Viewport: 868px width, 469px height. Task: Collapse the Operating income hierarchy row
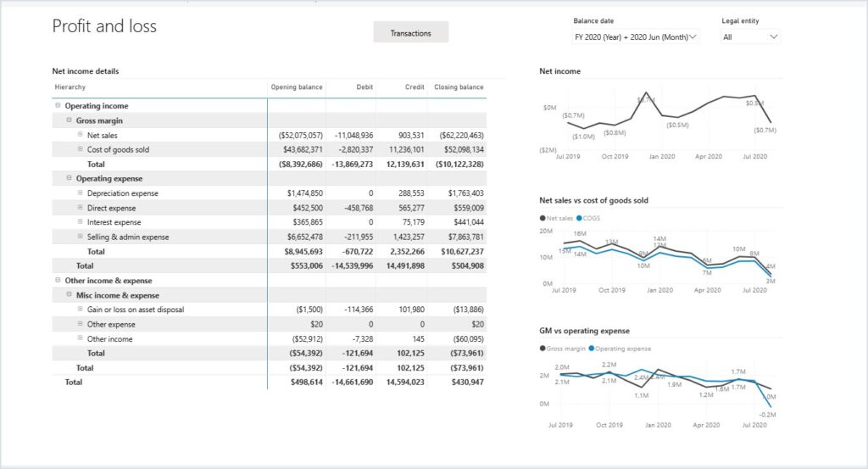click(58, 105)
